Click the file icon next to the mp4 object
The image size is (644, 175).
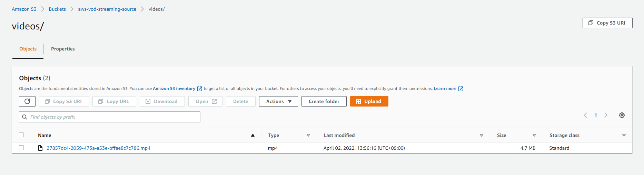click(40, 148)
